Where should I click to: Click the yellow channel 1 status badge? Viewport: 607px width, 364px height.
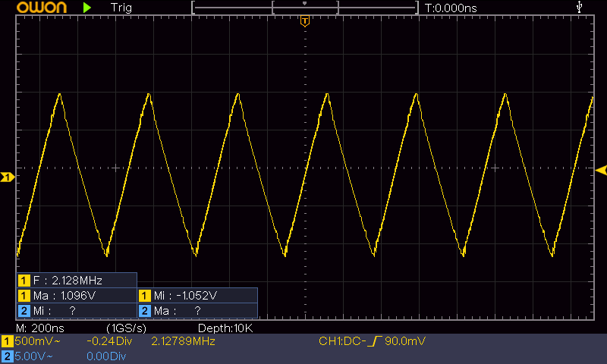pyautogui.click(x=7, y=341)
